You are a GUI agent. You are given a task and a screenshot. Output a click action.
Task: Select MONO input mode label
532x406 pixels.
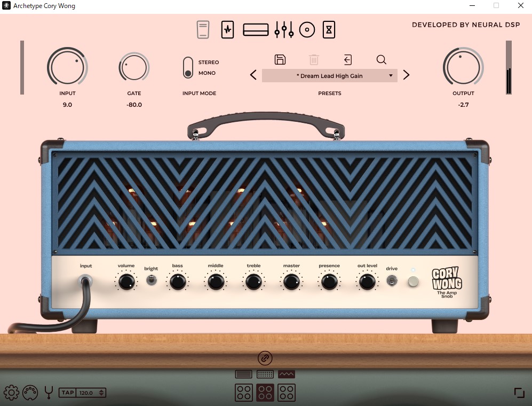tap(207, 73)
